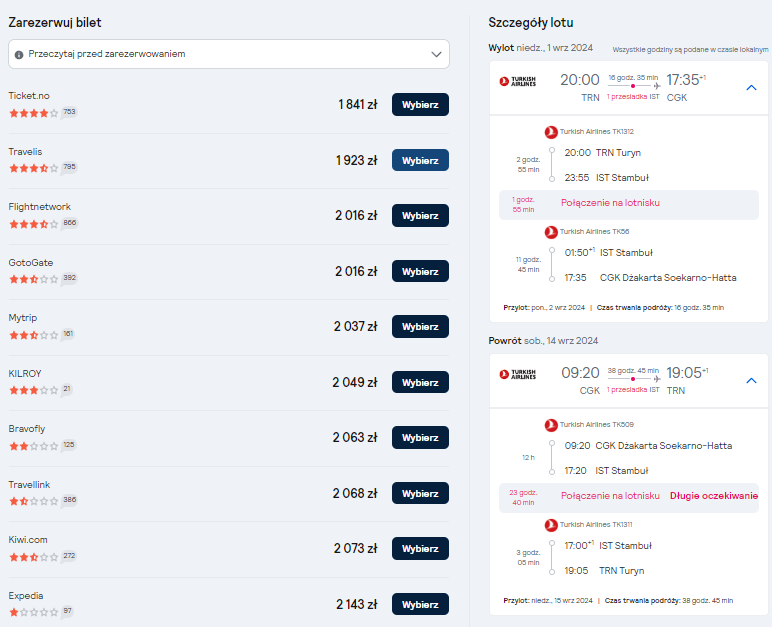The height and width of the screenshot is (627, 772).
Task: Select the KILROY offer Wybierz button
Action: coord(420,382)
